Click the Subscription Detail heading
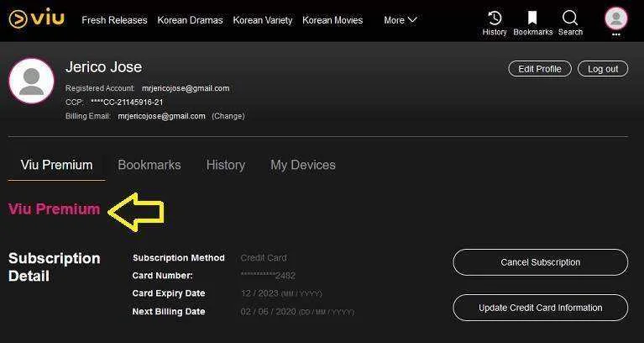Screen dimensions: 644x343 point(55,266)
